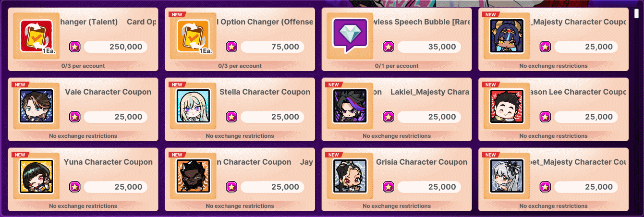644x217 pixels.
Task: Select the Stella character portrait
Action: [x=193, y=106]
